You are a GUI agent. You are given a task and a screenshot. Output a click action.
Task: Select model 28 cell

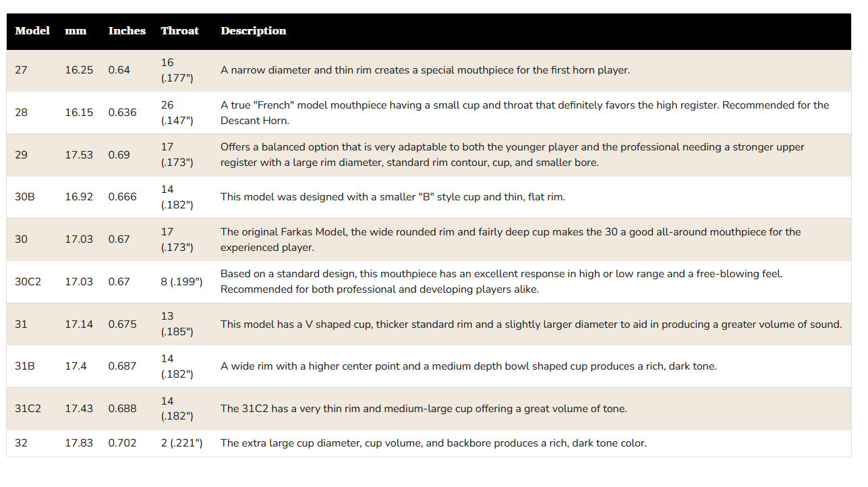[x=22, y=113]
